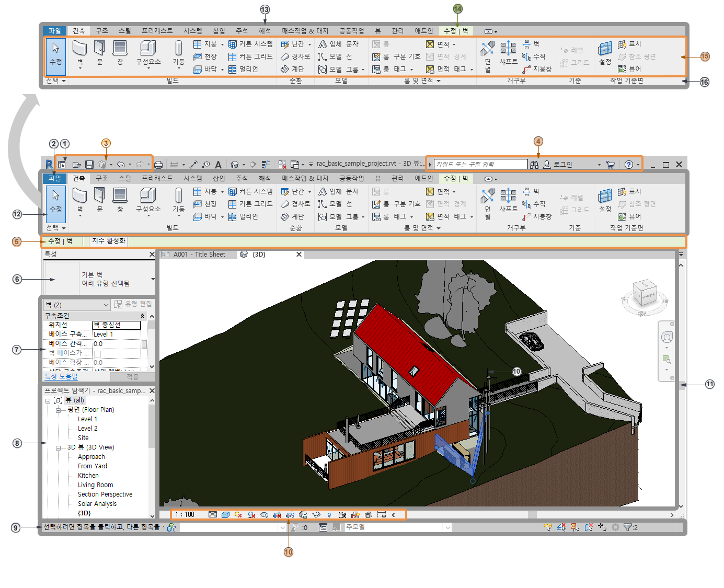The height and width of the screenshot is (588, 724).
Task: Toggle Select Elements by Face in the status bar
Action: pos(588,527)
